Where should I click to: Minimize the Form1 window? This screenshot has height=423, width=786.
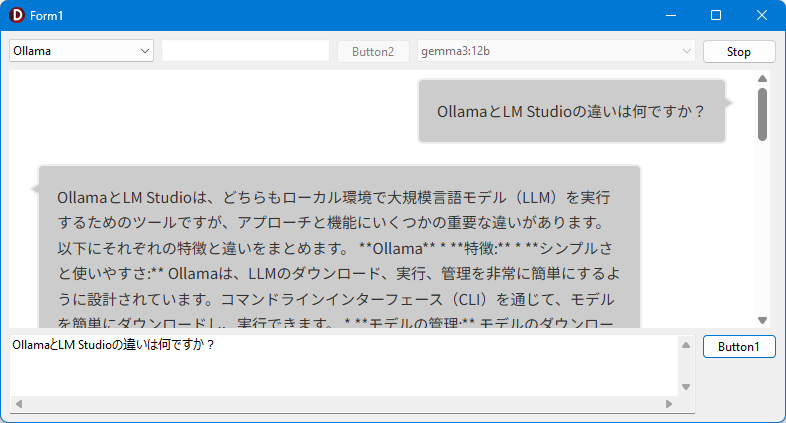[x=671, y=16]
